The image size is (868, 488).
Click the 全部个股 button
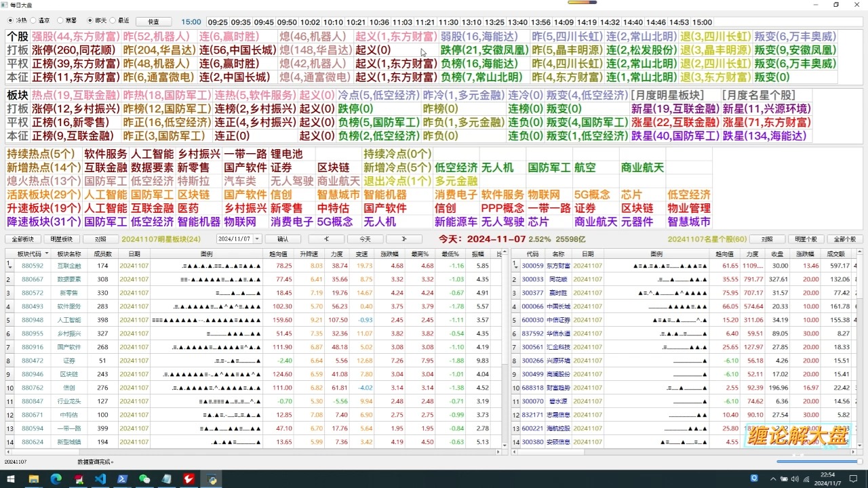[x=845, y=239]
